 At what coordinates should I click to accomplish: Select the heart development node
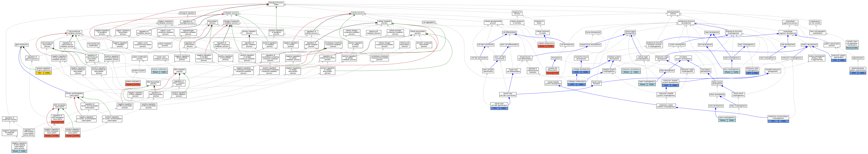(x=667, y=71)
